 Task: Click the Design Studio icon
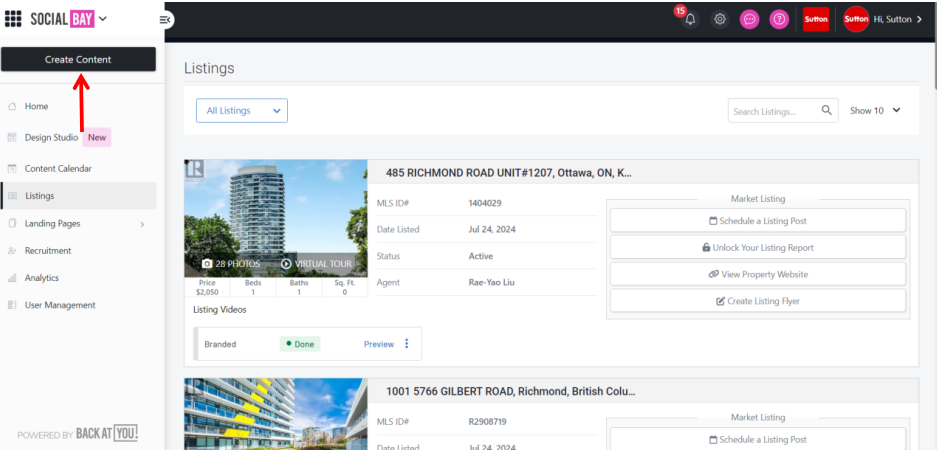[x=12, y=137]
